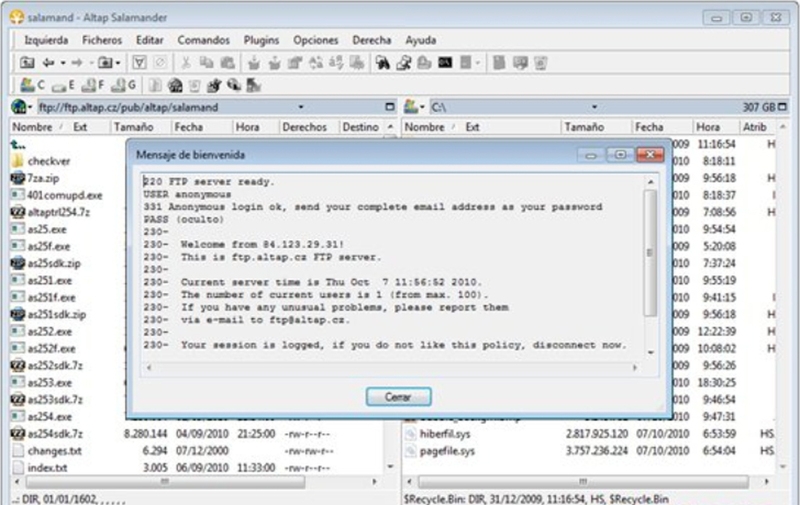Sort right panel by Atrib column
800x505 pixels.
[x=755, y=127]
